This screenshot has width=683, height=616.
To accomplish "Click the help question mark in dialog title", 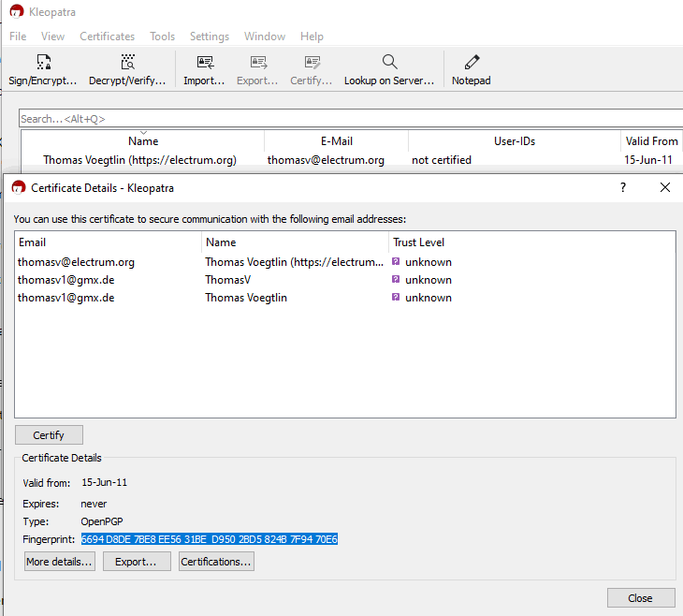I will click(x=623, y=187).
